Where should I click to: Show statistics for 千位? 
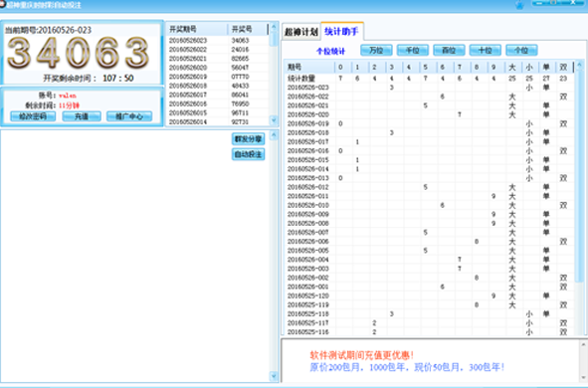pyautogui.click(x=413, y=50)
